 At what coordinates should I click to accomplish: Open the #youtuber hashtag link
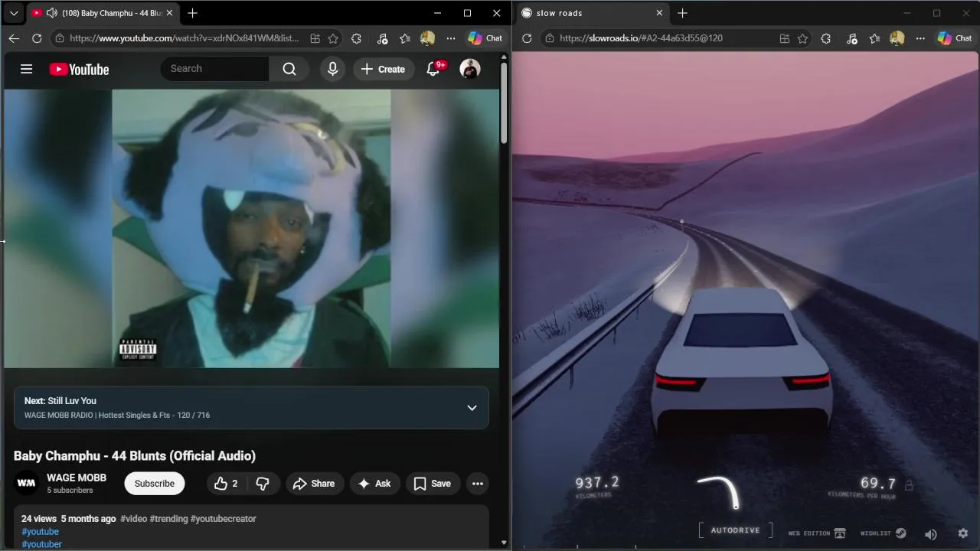[x=41, y=544]
